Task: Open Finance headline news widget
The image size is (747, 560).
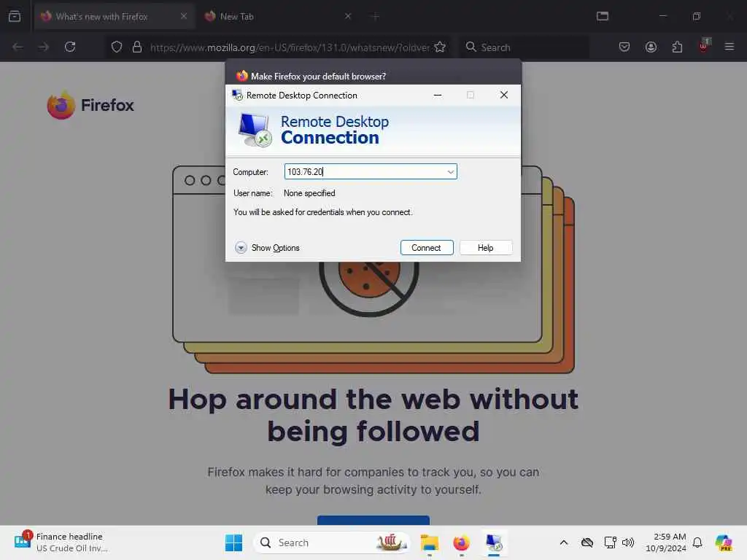Action: 62,542
